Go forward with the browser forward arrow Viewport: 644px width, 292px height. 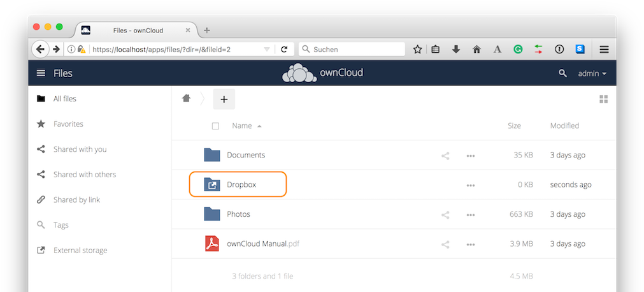point(57,49)
